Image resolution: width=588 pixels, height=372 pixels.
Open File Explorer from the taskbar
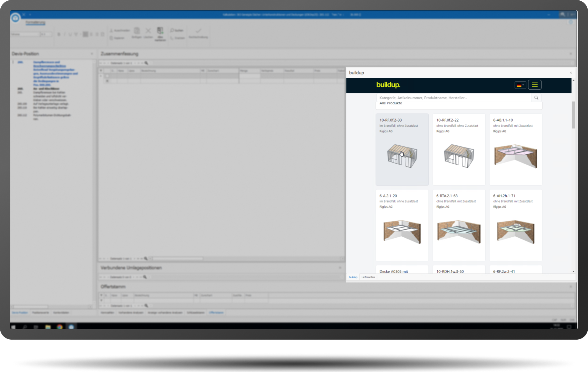click(x=48, y=327)
